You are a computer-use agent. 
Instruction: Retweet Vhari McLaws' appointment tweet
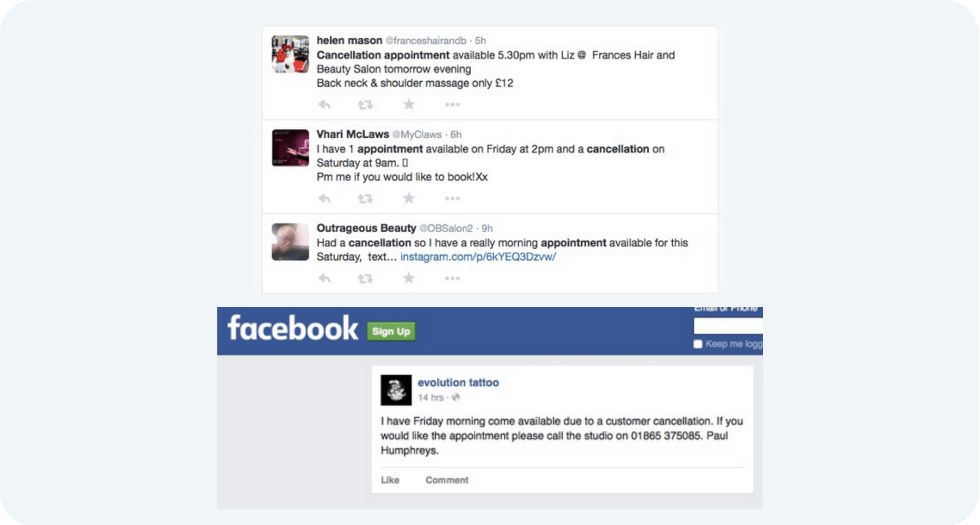click(x=365, y=198)
